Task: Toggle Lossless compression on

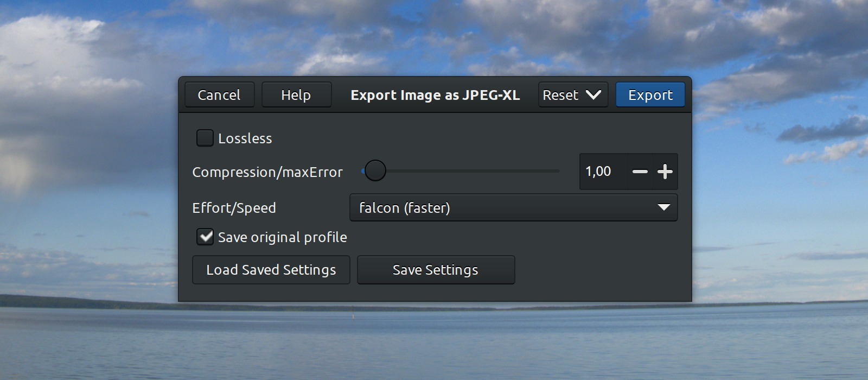Action: pos(205,138)
